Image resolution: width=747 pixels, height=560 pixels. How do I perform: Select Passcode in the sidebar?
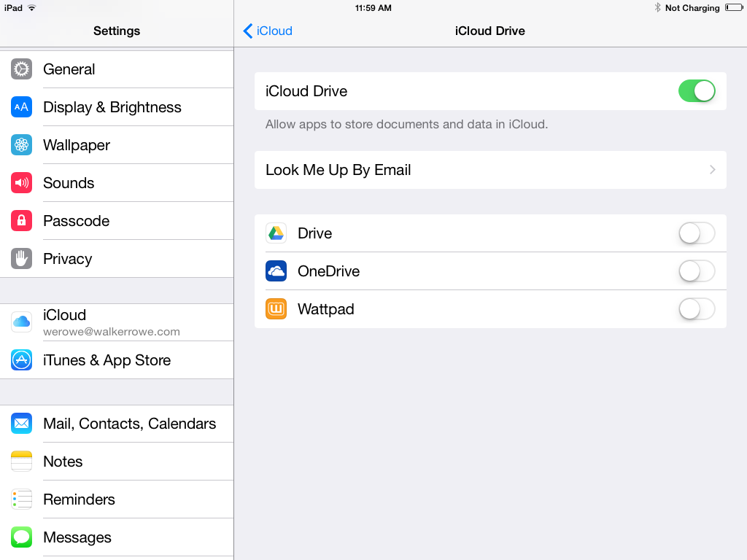pos(117,220)
